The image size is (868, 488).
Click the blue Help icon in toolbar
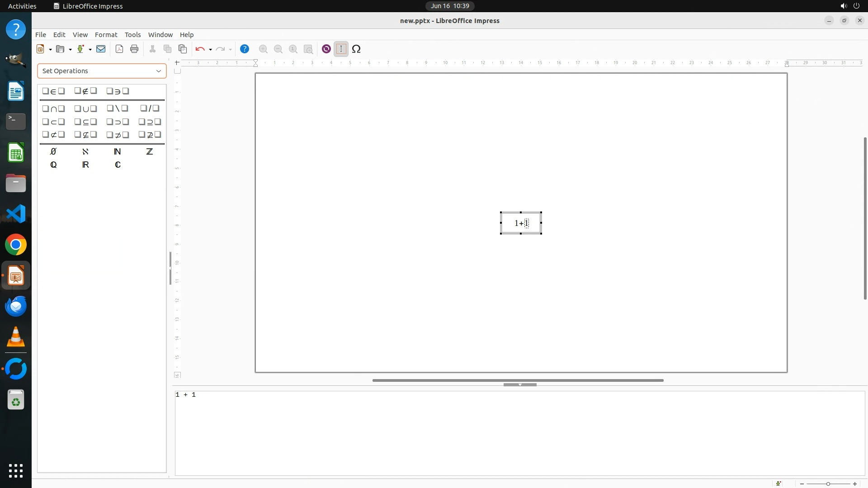[245, 49]
